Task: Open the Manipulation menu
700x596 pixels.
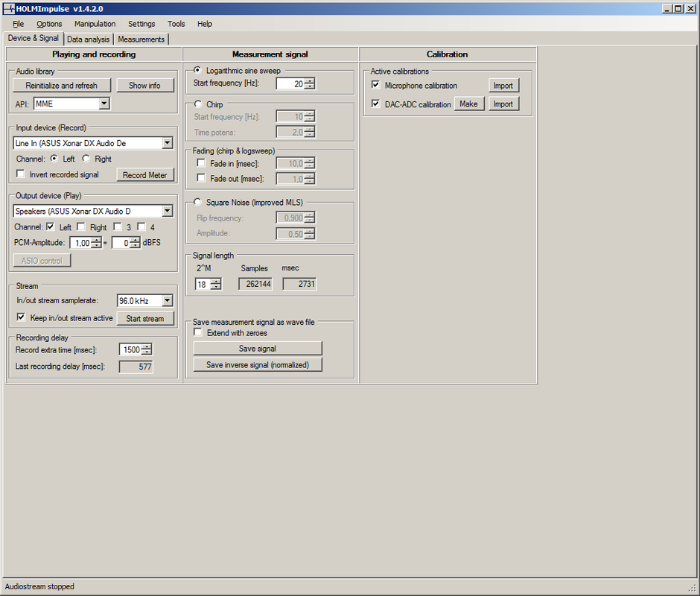Action: (x=95, y=24)
